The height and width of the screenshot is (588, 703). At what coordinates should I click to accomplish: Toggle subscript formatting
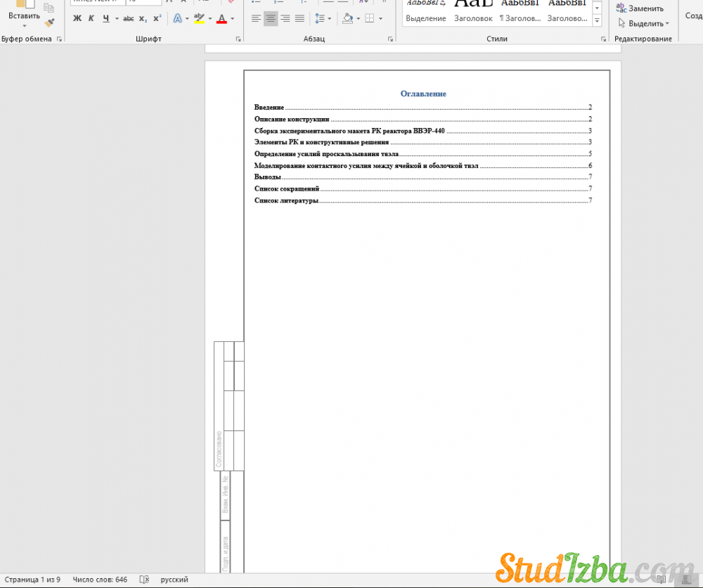(x=143, y=19)
